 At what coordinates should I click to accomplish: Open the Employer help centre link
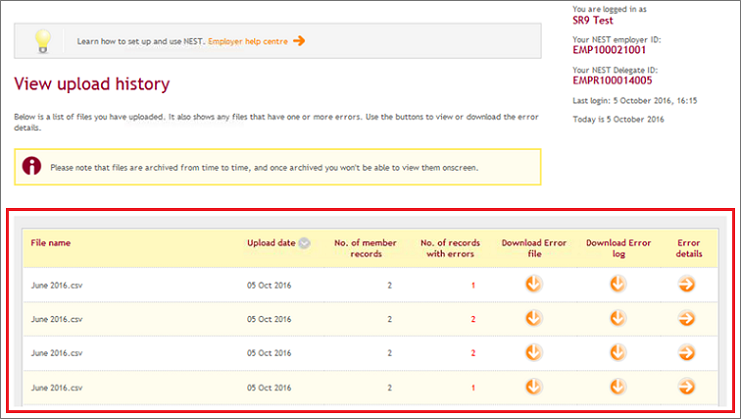[248, 42]
